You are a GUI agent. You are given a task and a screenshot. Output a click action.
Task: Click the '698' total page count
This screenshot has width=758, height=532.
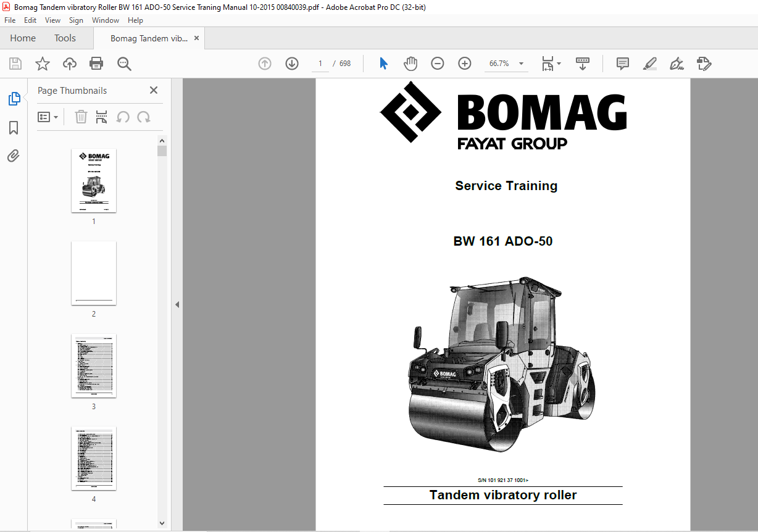pyautogui.click(x=345, y=64)
